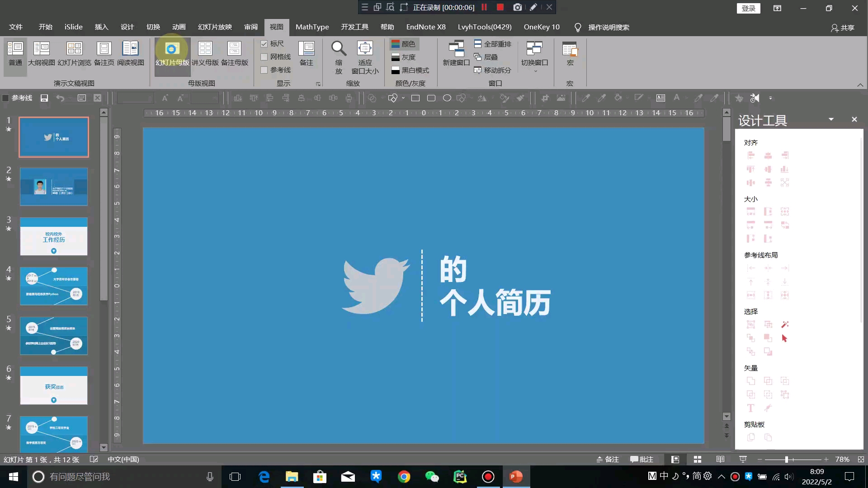868x488 pixels.
Task: Enable the Guides (参考线) ribbon checkbox
Action: click(x=264, y=70)
